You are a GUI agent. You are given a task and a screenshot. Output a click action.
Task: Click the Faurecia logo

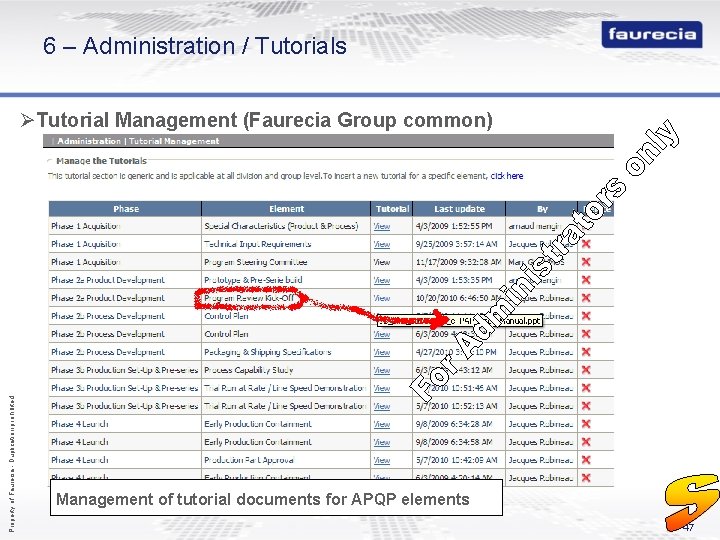pyautogui.click(x=652, y=34)
